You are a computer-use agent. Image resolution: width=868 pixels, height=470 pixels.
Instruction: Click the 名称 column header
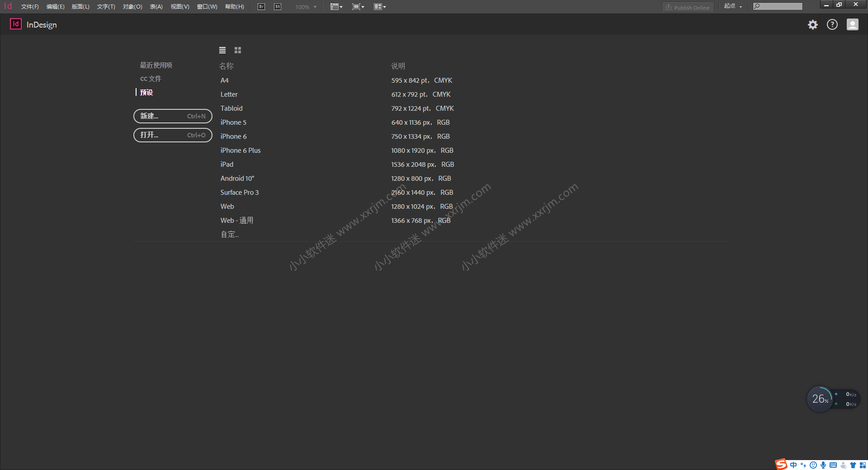(226, 66)
